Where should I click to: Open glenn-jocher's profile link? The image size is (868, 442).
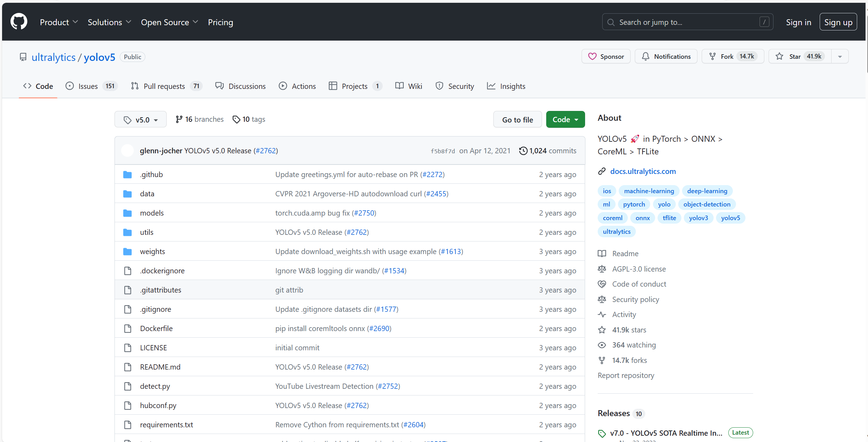coord(161,151)
